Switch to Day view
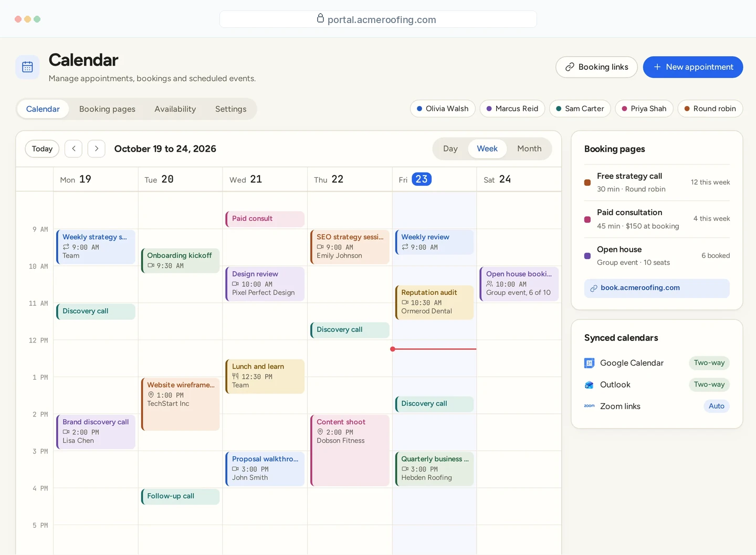 450,148
